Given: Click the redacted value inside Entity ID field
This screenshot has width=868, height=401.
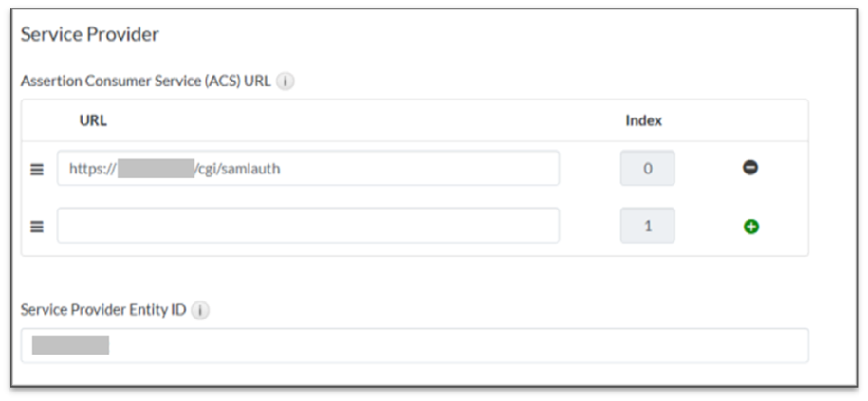Looking at the screenshot, I should click(70, 345).
